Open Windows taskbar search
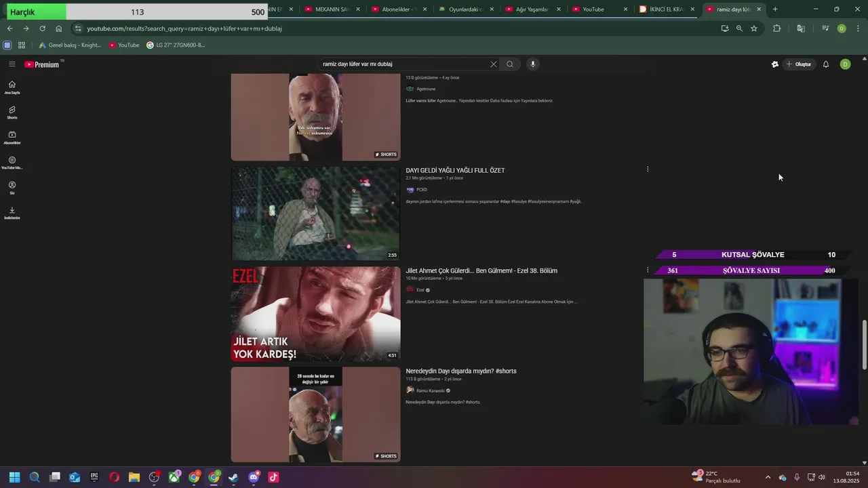The width and height of the screenshot is (868, 488). point(35,477)
